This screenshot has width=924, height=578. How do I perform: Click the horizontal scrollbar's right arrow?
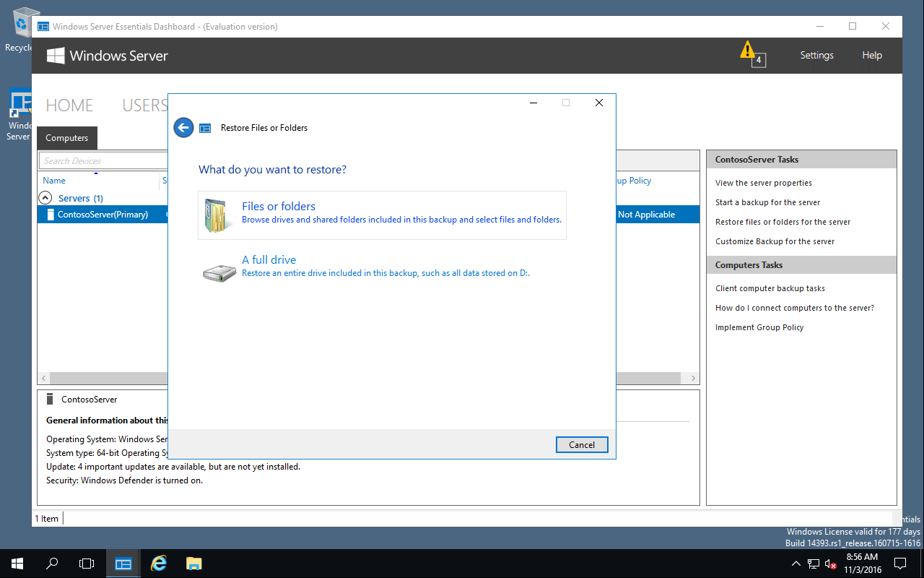pyautogui.click(x=693, y=378)
